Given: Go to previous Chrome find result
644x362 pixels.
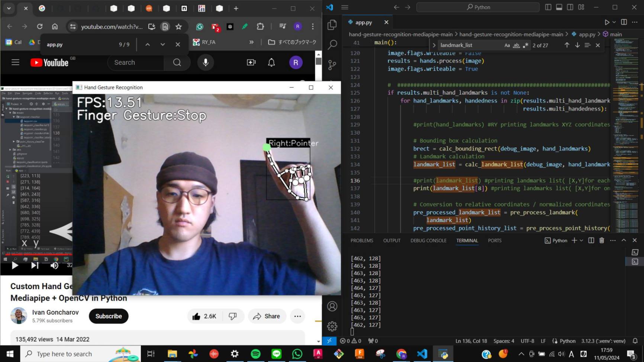Looking at the screenshot, I should click(x=148, y=45).
